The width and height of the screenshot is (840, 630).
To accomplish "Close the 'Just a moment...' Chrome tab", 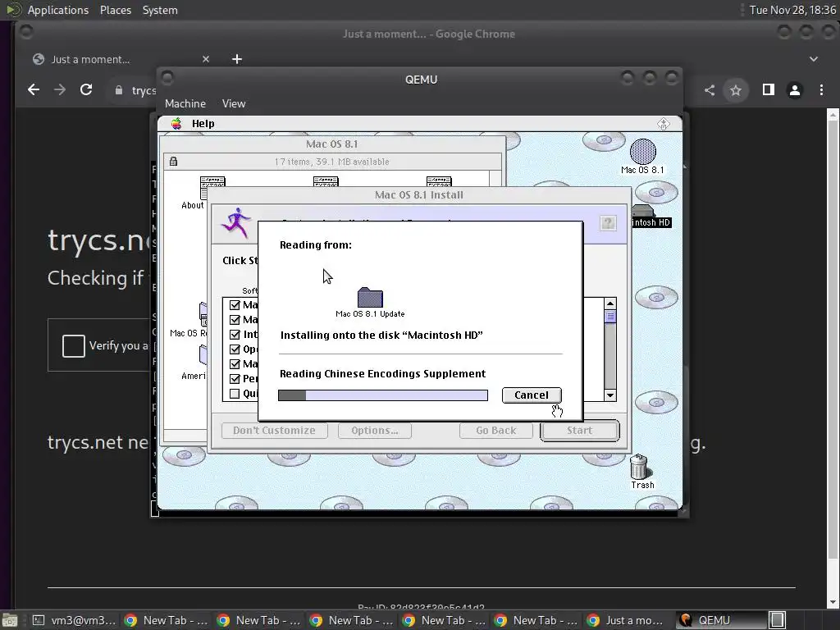I will (x=206, y=59).
